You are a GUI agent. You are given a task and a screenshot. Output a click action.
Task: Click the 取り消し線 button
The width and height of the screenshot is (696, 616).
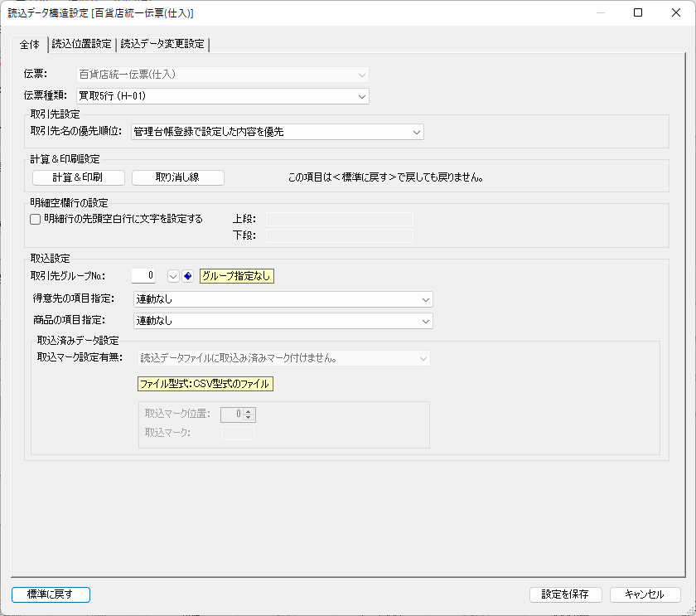[x=177, y=177]
